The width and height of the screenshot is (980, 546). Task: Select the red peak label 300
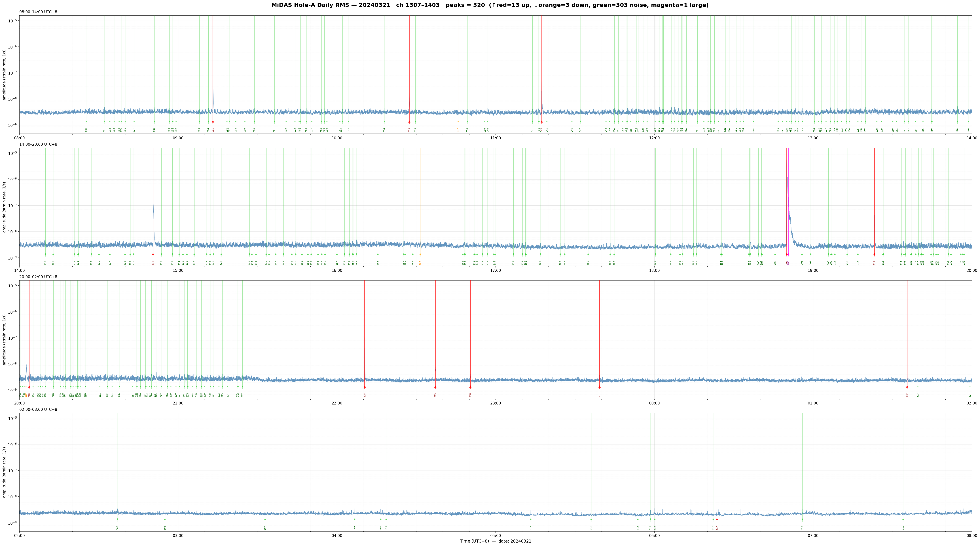[x=470, y=395]
